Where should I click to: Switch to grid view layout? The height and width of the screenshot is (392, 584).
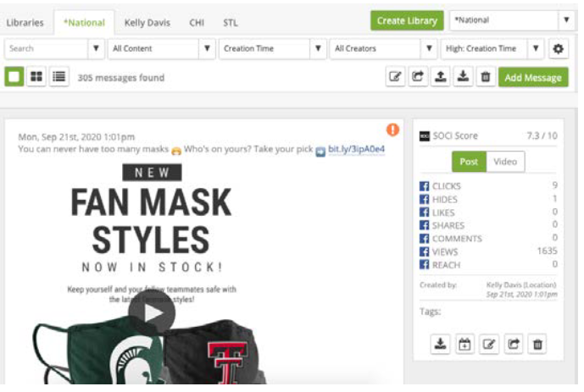(x=36, y=76)
